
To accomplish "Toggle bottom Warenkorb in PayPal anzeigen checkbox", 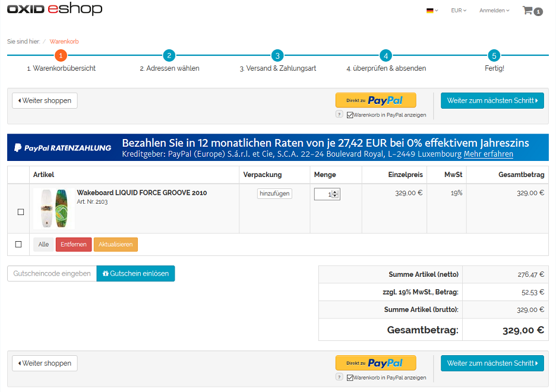I will [350, 378].
